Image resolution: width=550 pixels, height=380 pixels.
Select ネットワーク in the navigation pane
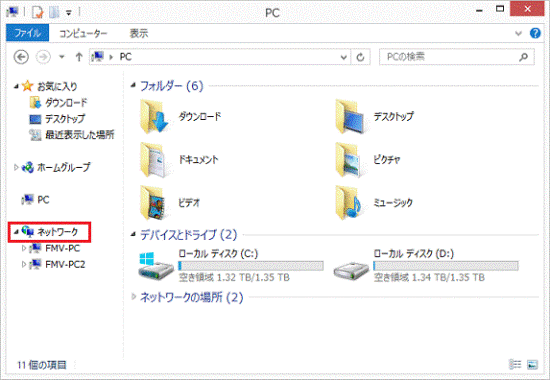coord(58,232)
